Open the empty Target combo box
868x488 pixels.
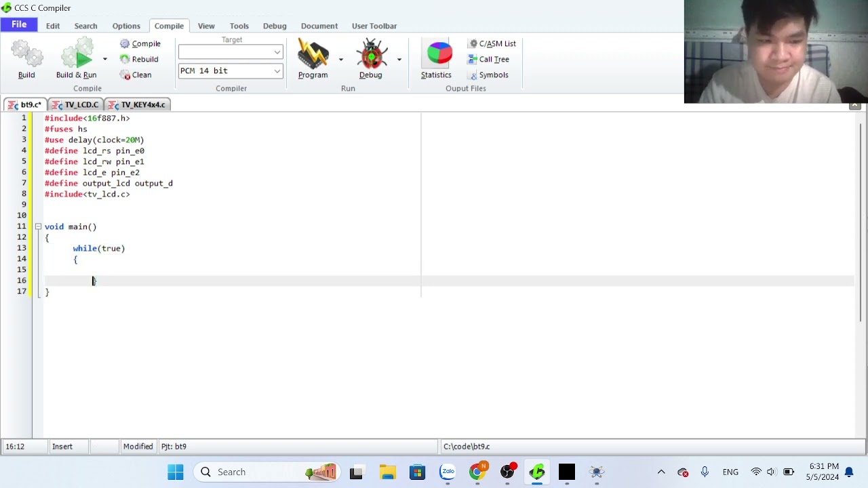[x=230, y=52]
